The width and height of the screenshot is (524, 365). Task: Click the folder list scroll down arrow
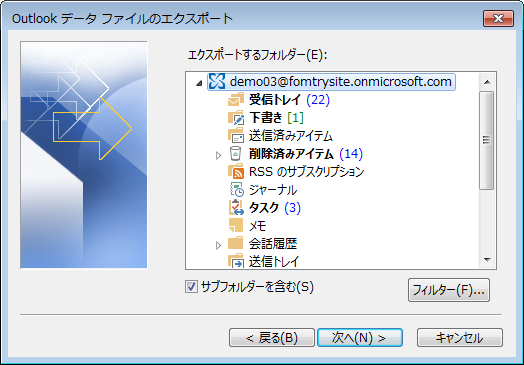487,260
